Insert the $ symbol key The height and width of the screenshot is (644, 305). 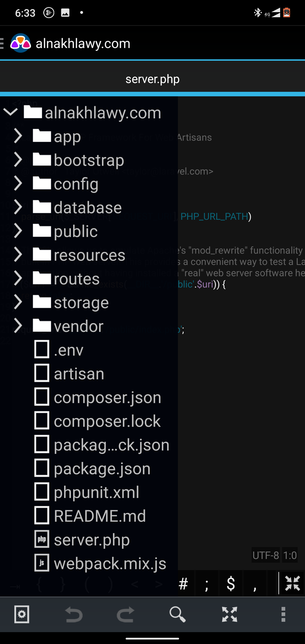(231, 584)
